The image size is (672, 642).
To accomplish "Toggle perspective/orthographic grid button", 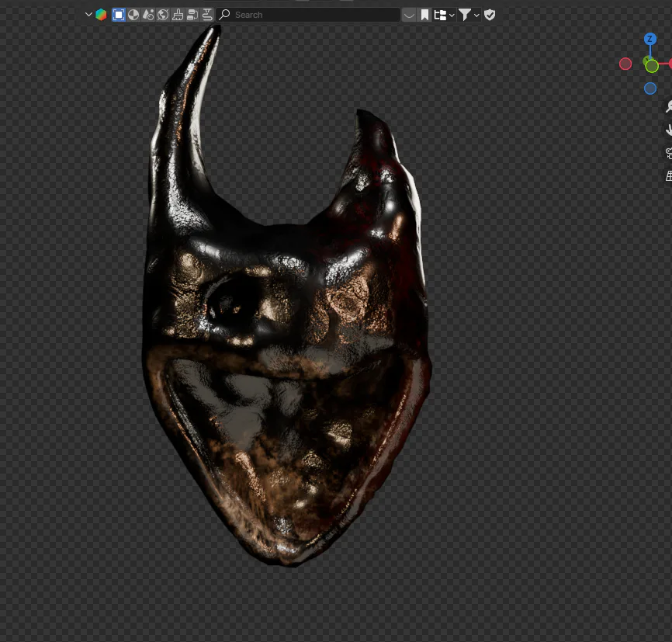I will click(x=668, y=175).
